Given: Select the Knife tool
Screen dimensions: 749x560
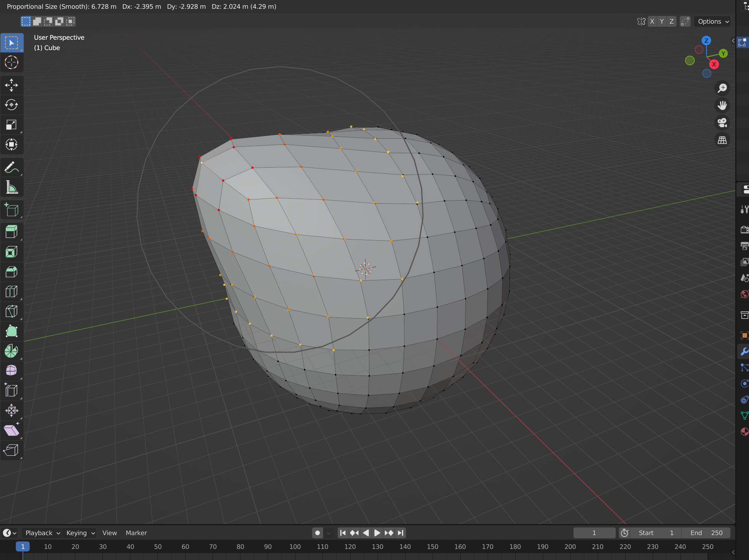Looking at the screenshot, I should (x=11, y=311).
